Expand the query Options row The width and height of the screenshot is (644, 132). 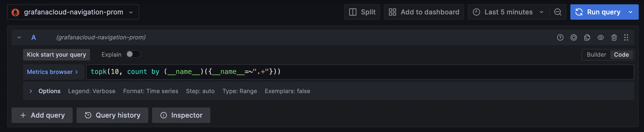31,91
